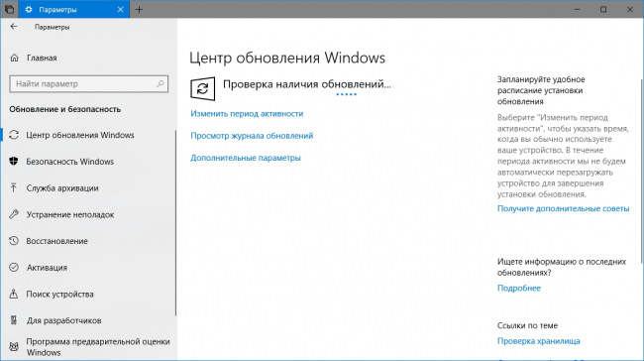Click Обновление и безопасность category heading
Image resolution: width=644 pixels, height=361 pixels.
[x=64, y=109]
